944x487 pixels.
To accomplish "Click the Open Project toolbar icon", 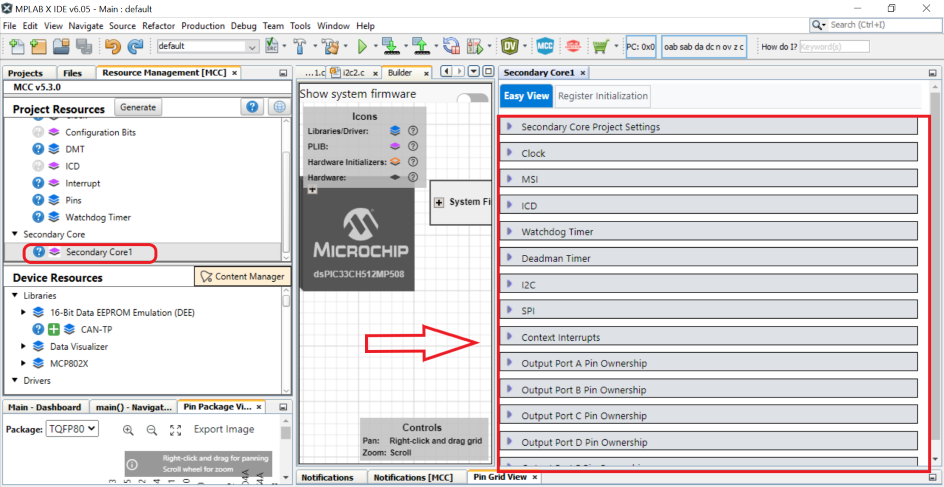I will pos(61,46).
